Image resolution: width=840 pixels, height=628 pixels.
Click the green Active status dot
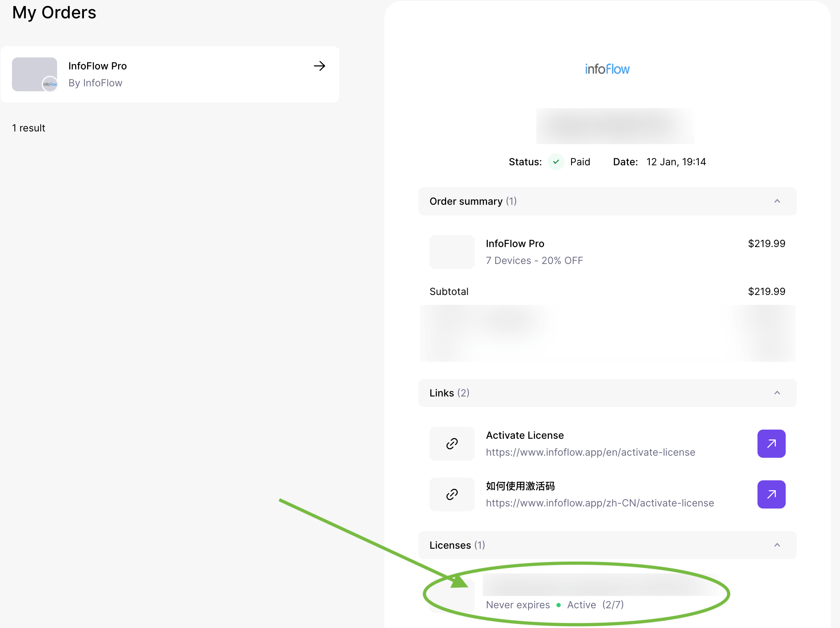[x=558, y=605]
